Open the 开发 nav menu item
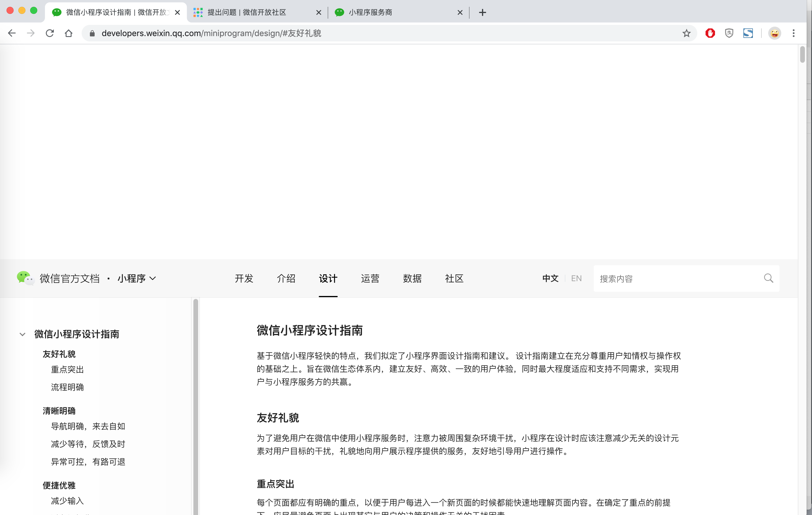This screenshot has width=812, height=515. (244, 279)
